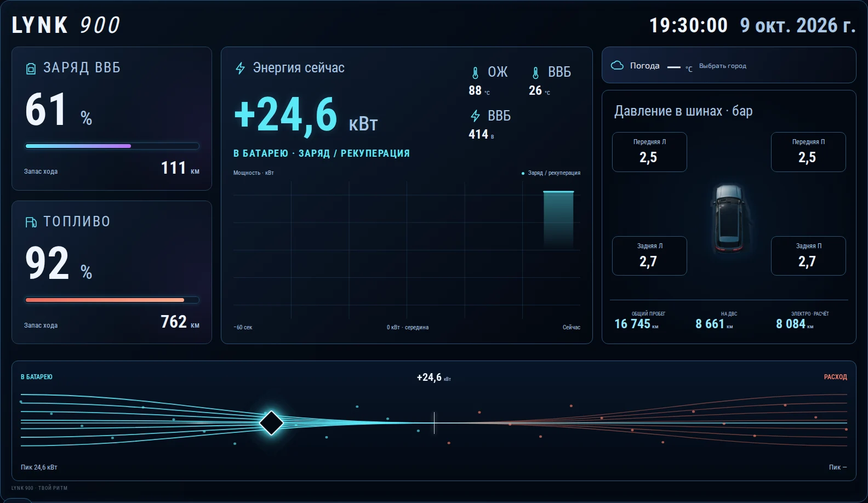This screenshot has height=503, width=868.
Task: Click the battery charge progress bar
Action: (x=112, y=146)
